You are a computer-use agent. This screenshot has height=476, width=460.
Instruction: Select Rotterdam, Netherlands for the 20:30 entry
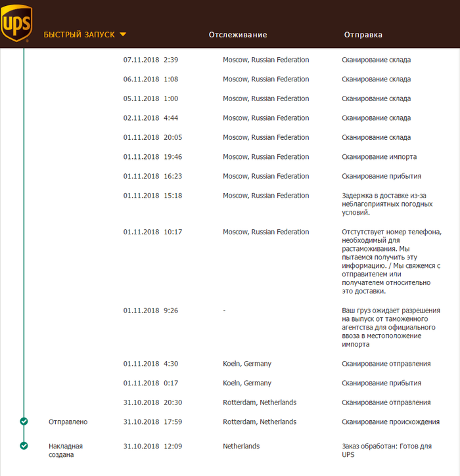[260, 402]
